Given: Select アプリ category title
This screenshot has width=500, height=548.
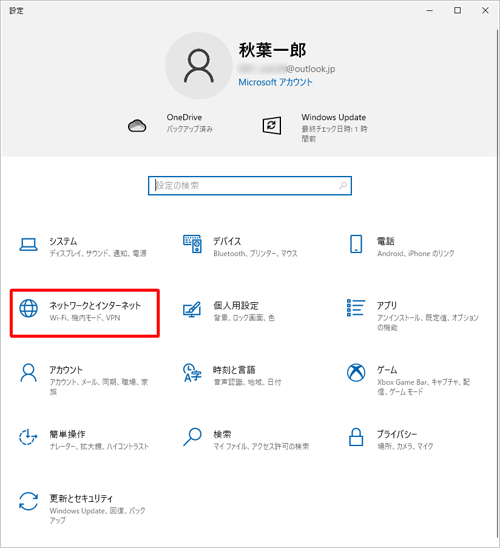Looking at the screenshot, I should click(387, 305).
